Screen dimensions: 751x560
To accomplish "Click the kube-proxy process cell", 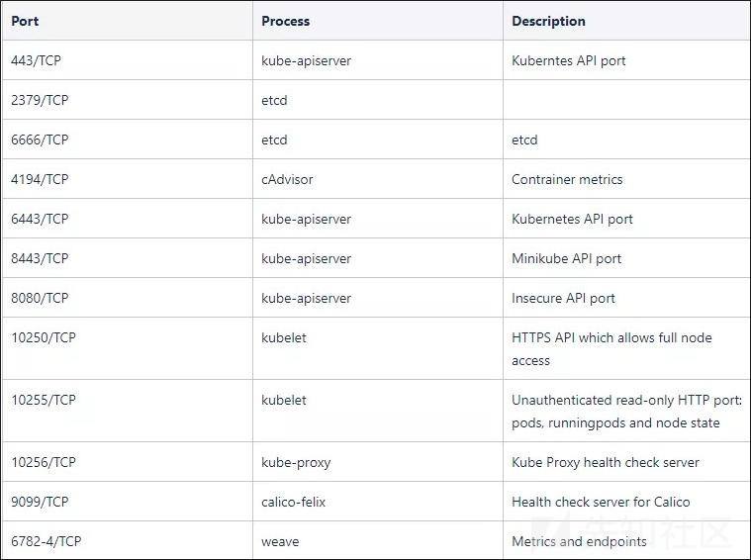I will click(x=296, y=462).
